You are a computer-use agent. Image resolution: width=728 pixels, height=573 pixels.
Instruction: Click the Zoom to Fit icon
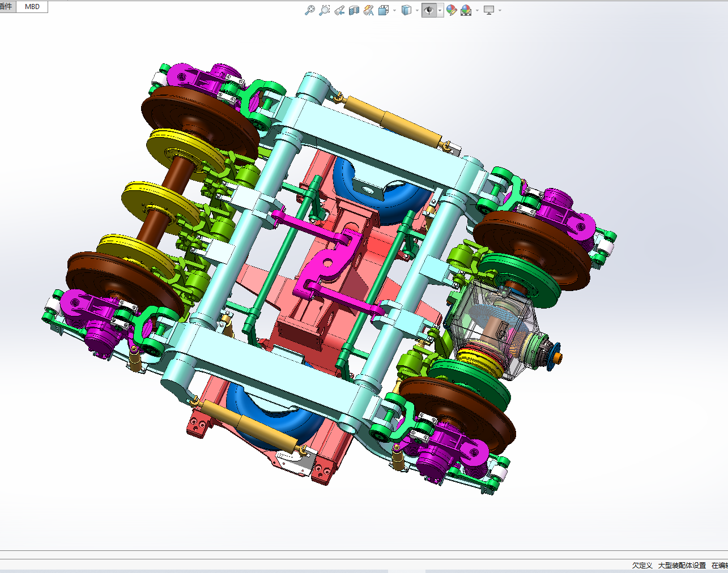pyautogui.click(x=309, y=10)
